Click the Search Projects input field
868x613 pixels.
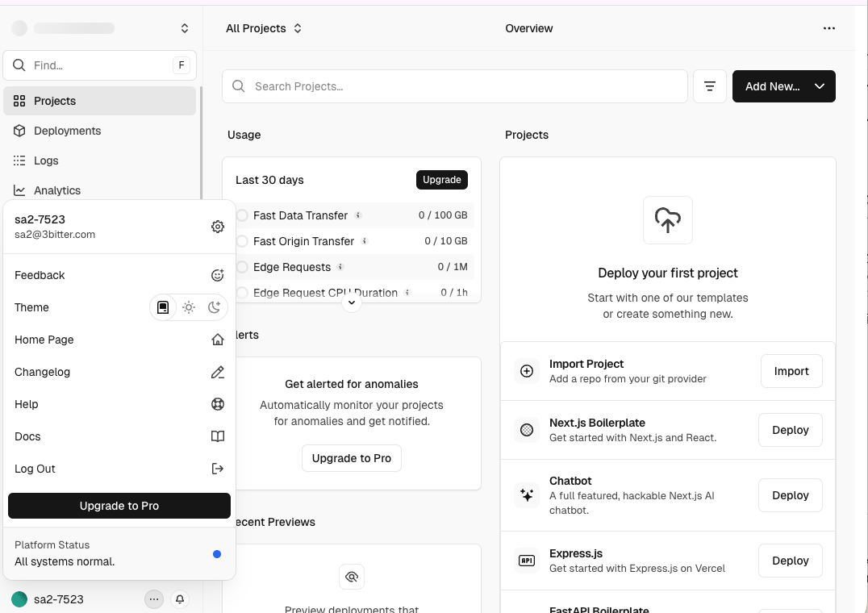point(455,86)
